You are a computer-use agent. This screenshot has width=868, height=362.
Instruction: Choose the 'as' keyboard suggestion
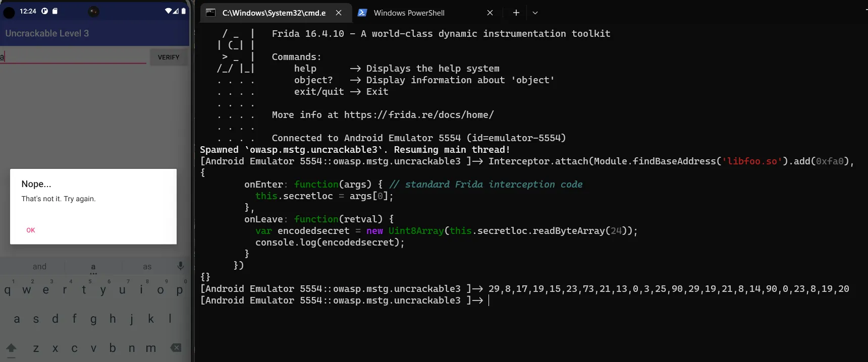(147, 266)
